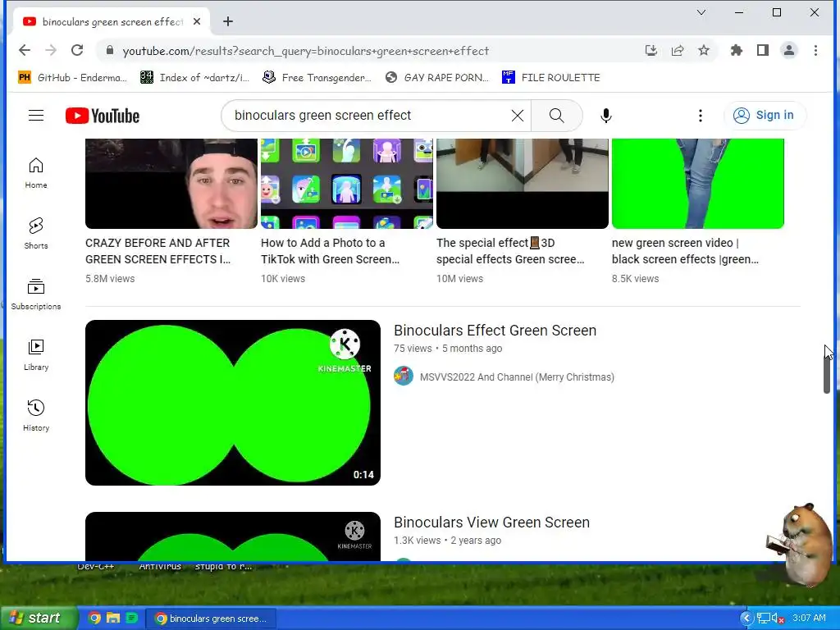Open CRAZY BEFORE AND AFTER title link

[x=158, y=251]
